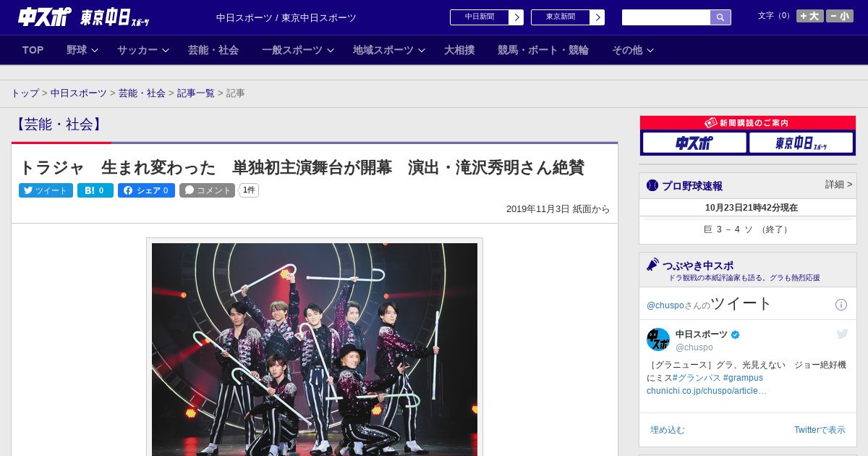Click the 巨 3-4 ソ score row
The height and width of the screenshot is (456, 868).
pyautogui.click(x=748, y=229)
